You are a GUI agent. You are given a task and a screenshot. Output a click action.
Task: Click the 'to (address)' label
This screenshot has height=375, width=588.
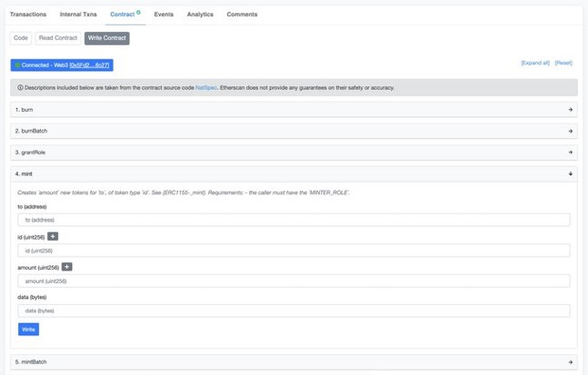pyautogui.click(x=32, y=207)
